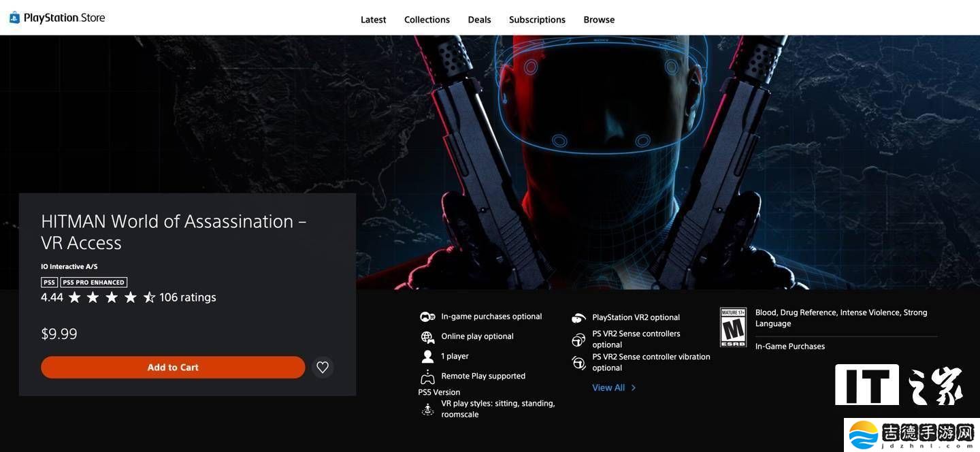Image resolution: width=980 pixels, height=452 pixels.
Task: Add game to wishlist with heart icon
Action: 323,368
